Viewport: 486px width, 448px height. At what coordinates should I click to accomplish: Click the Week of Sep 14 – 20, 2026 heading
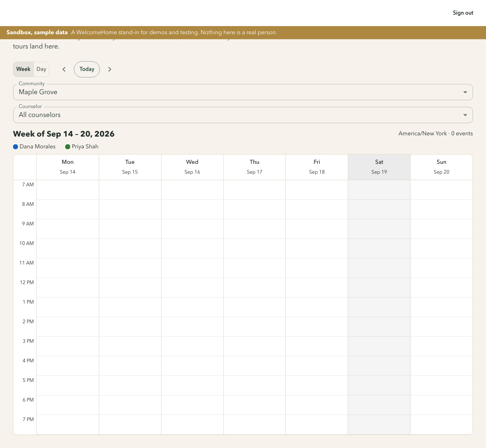tap(64, 134)
